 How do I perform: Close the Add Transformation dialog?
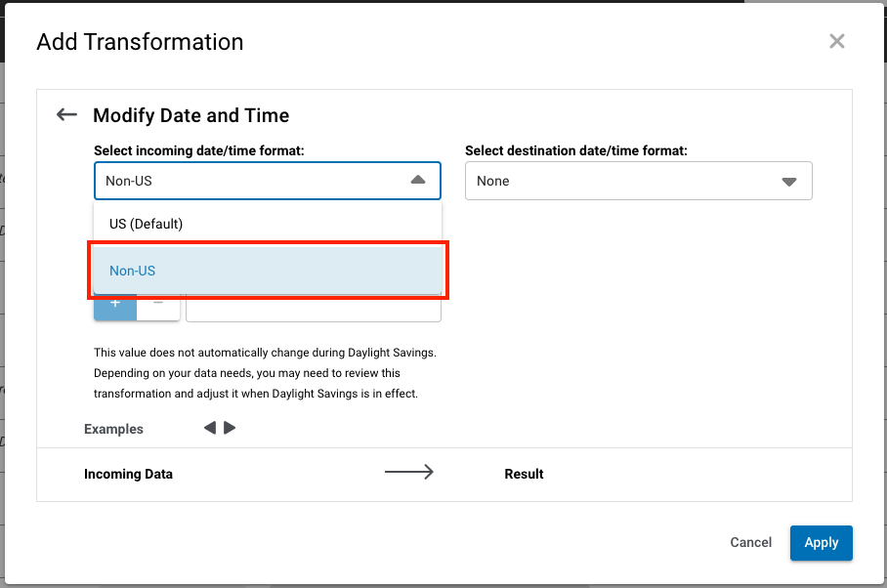point(836,41)
